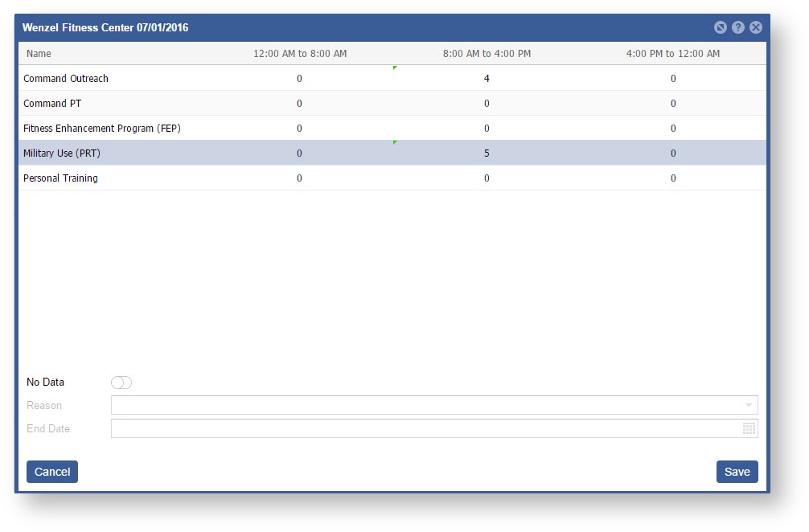Screen dimensions: 809x532
Task: Click the Name column header
Action: (x=39, y=54)
